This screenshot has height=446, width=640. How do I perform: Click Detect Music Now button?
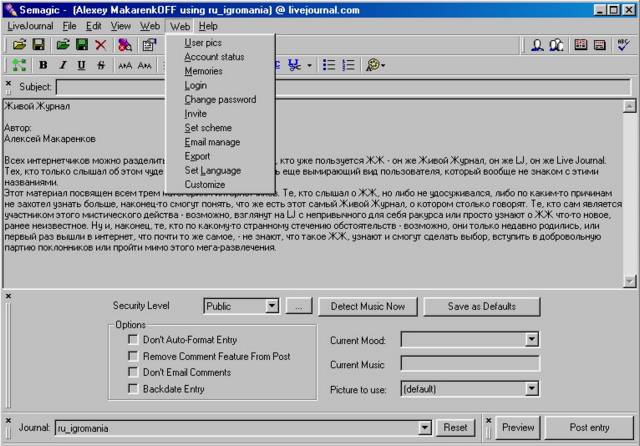pyautogui.click(x=368, y=306)
